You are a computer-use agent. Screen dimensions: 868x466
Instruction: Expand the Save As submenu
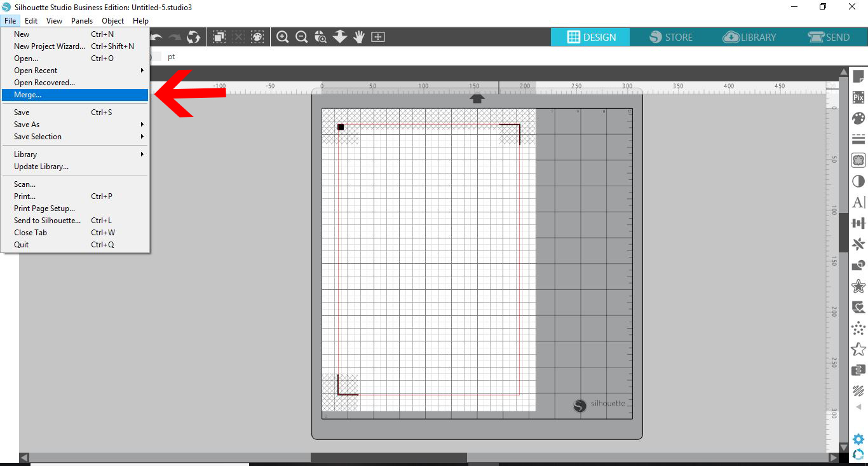[x=74, y=125]
